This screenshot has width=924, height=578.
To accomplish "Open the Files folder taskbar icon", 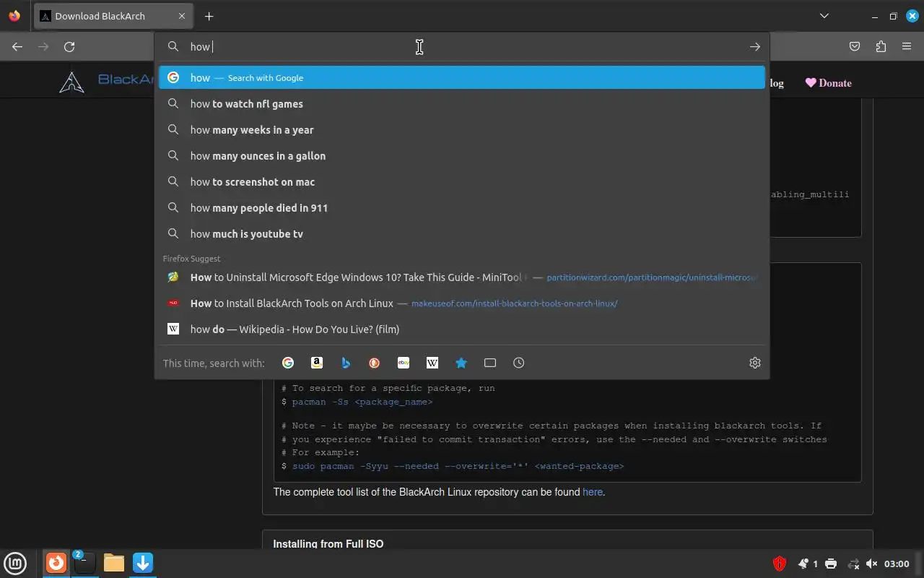I will coord(114,562).
